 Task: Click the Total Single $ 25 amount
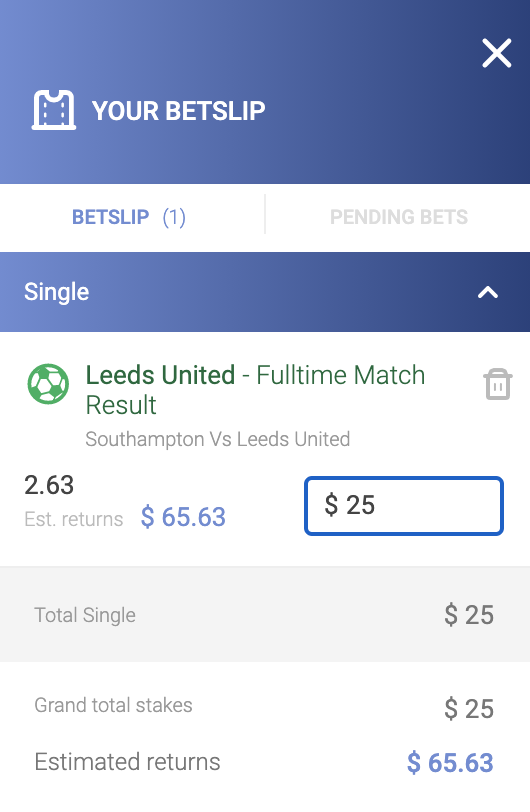click(469, 615)
